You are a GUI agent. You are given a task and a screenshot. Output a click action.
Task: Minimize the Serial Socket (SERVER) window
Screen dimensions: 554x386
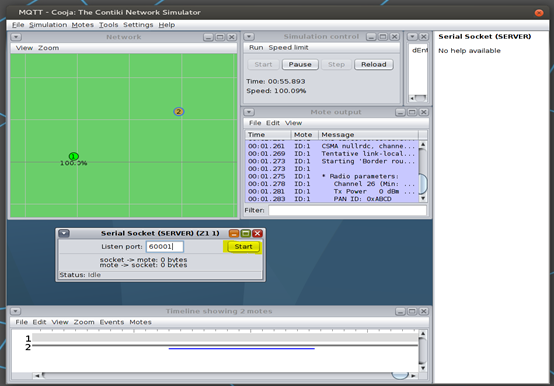click(x=234, y=233)
